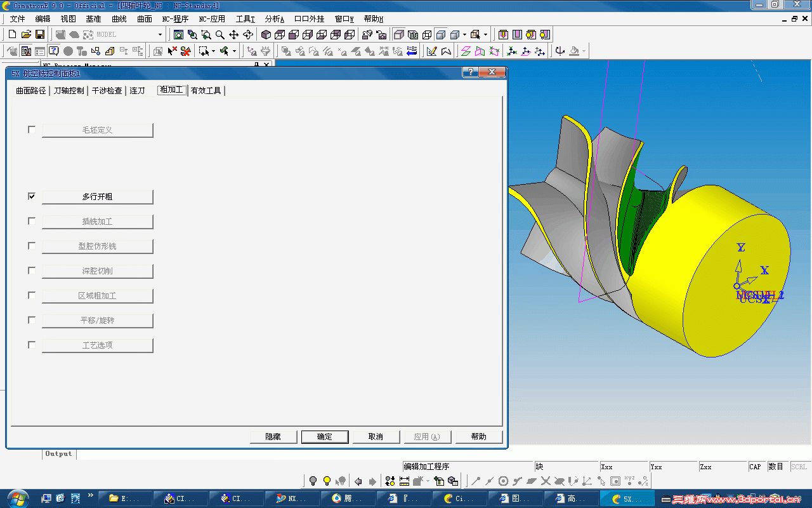Open the MODEL dropdown list
The image size is (812, 508).
click(x=160, y=34)
